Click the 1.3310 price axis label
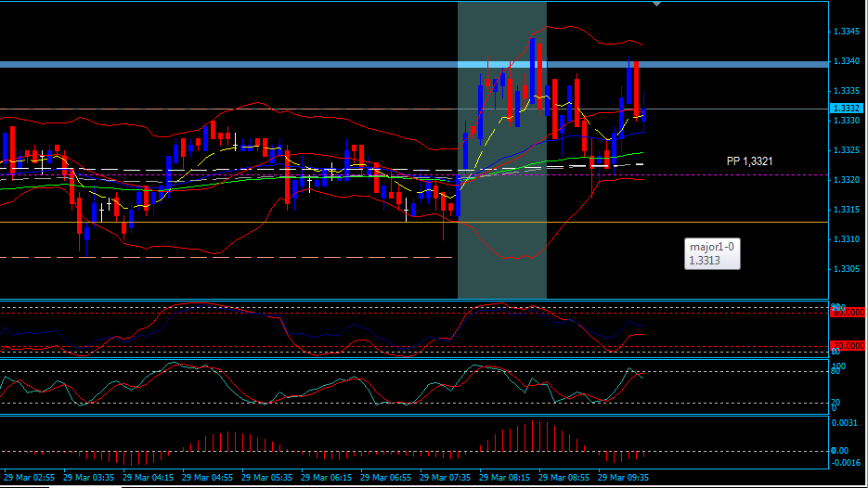 click(847, 239)
